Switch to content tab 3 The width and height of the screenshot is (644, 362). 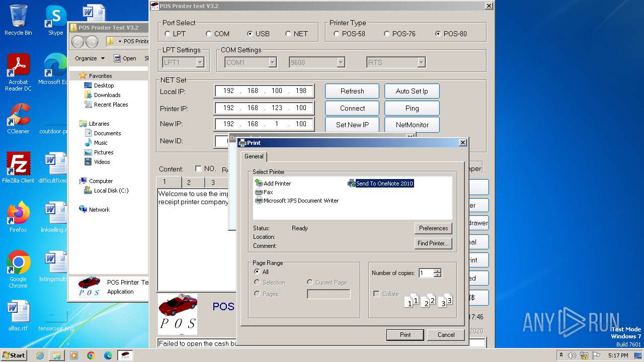[x=213, y=183]
